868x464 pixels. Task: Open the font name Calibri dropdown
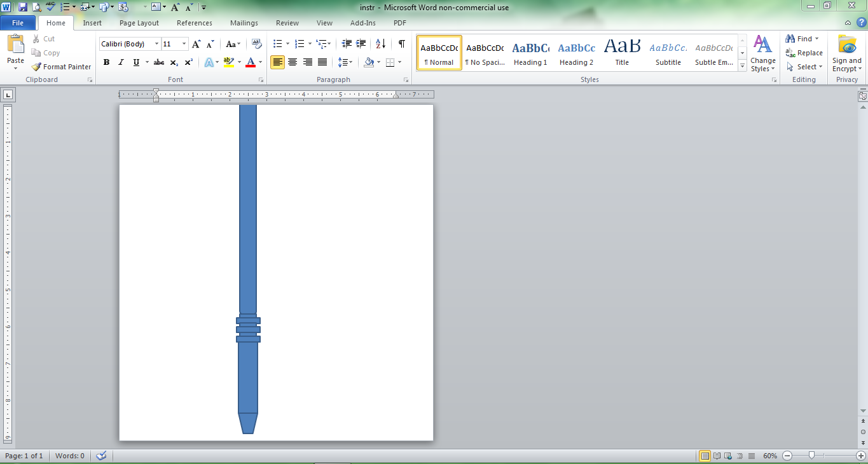[x=156, y=44]
